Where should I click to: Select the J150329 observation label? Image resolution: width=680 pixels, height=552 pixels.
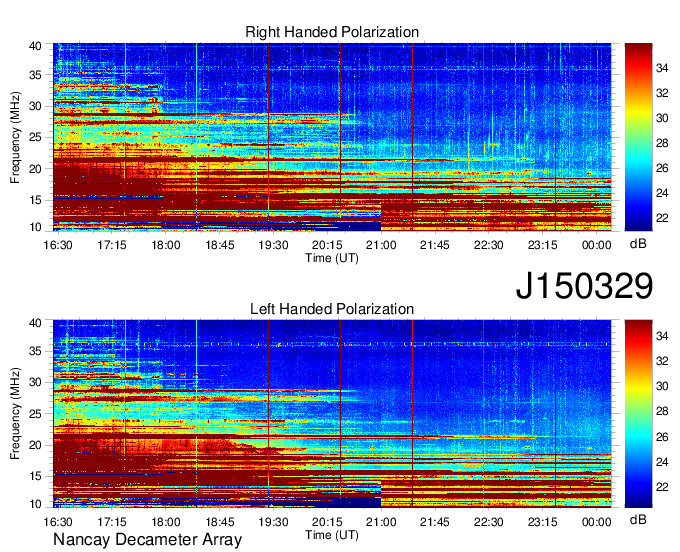(584, 286)
